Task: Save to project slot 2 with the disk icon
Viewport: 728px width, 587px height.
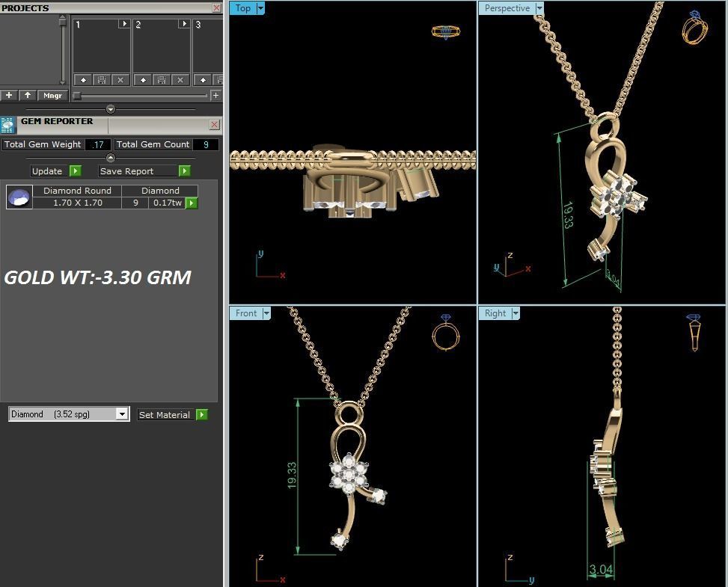Action: pos(162,80)
